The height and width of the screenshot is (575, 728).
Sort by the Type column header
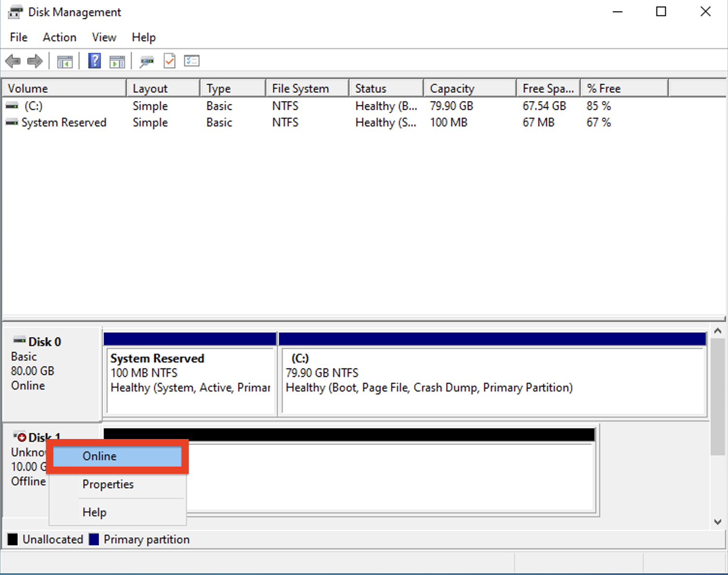coord(233,89)
